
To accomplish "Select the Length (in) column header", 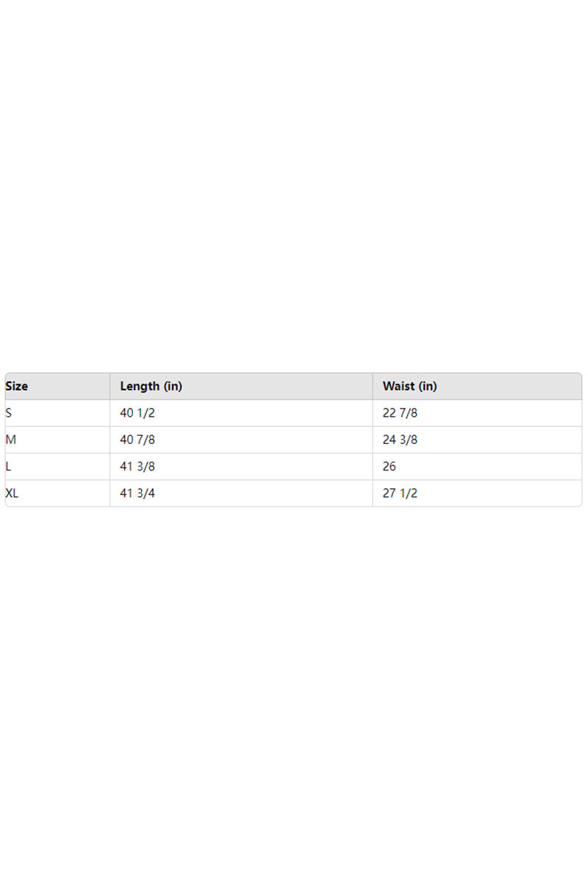I will [x=151, y=386].
